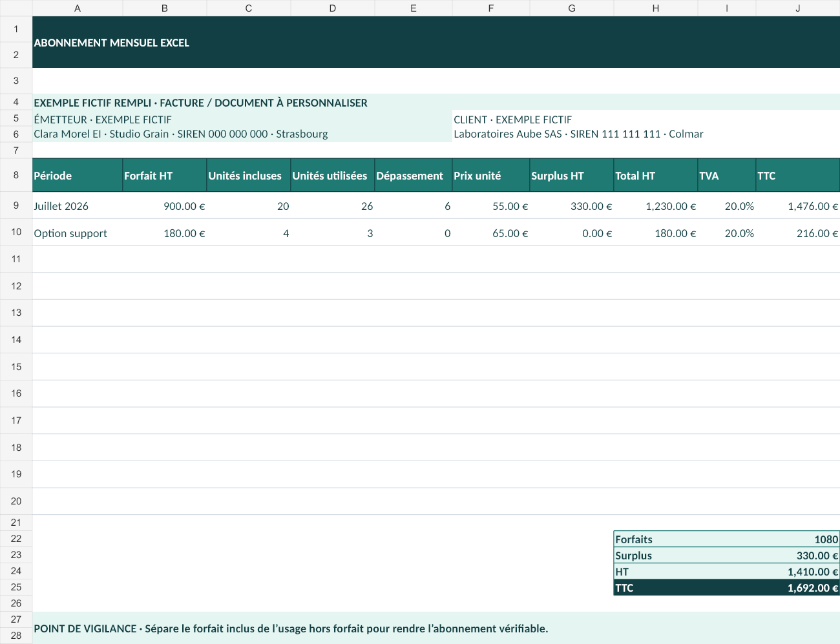The width and height of the screenshot is (840, 644).
Task: Select the title cell ABONNEMENT MENSUEL EXCEL
Action: pyautogui.click(x=436, y=42)
